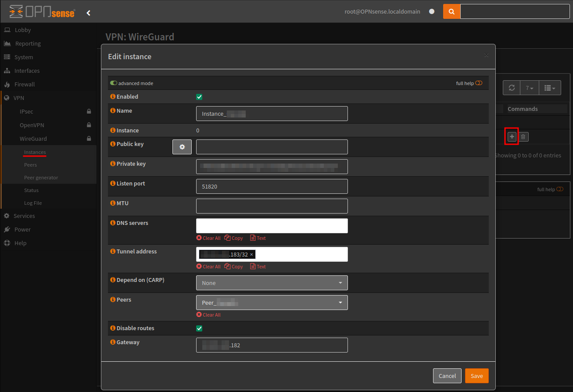The width and height of the screenshot is (573, 392).
Task: Click the Public key input field
Action: pyautogui.click(x=272, y=147)
